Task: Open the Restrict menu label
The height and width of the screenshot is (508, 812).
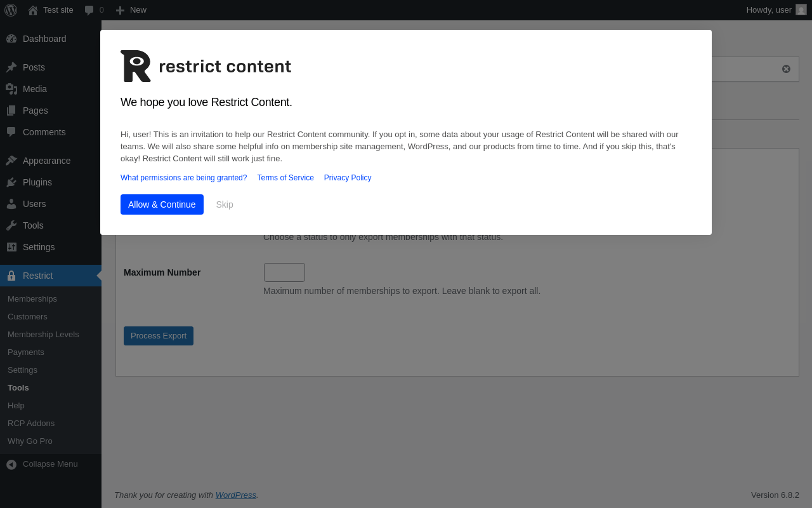Action: [x=38, y=276]
